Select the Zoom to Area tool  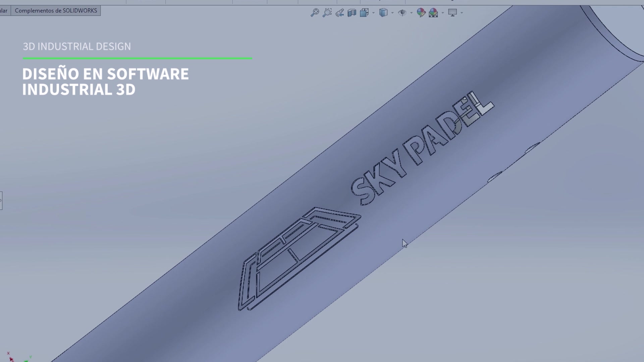327,13
